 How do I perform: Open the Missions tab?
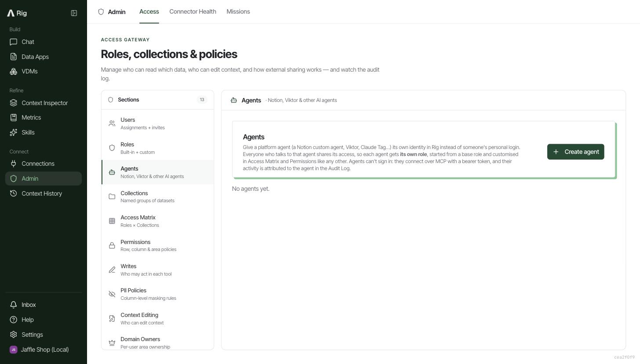(238, 11)
